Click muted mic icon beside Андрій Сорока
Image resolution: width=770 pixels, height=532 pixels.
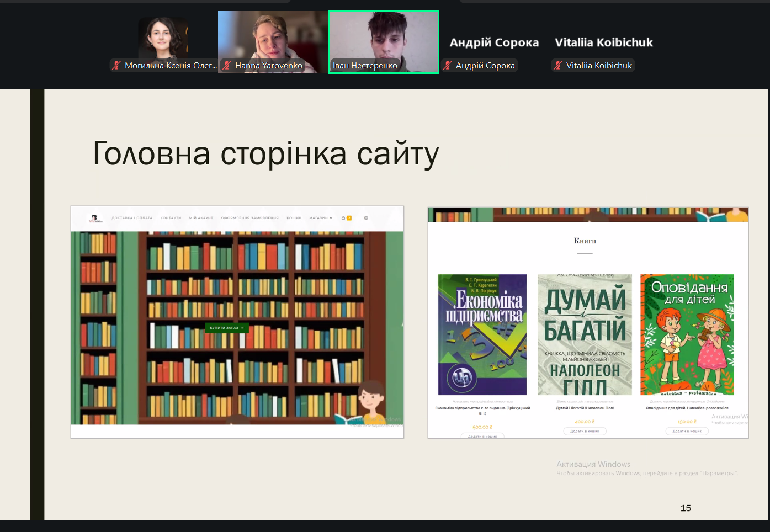pyautogui.click(x=448, y=66)
